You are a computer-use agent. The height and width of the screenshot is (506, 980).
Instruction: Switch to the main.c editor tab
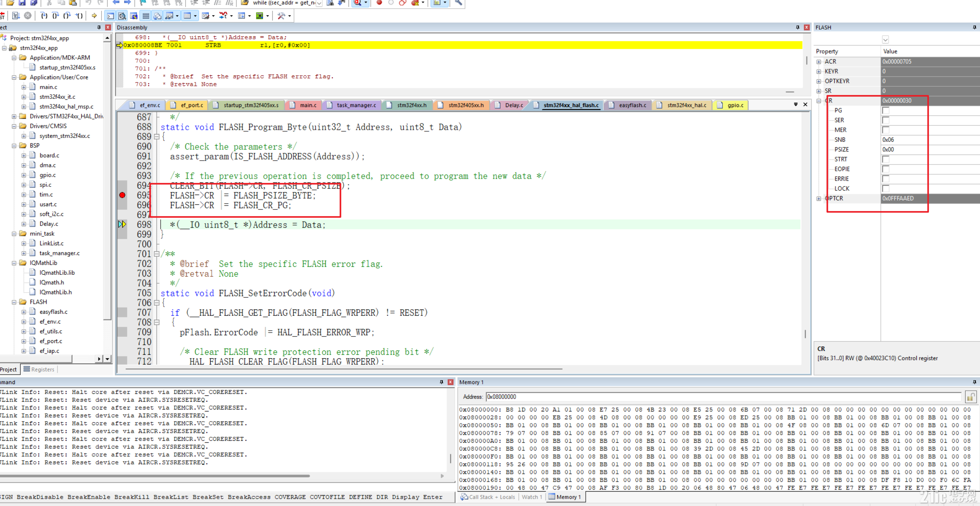pos(303,105)
